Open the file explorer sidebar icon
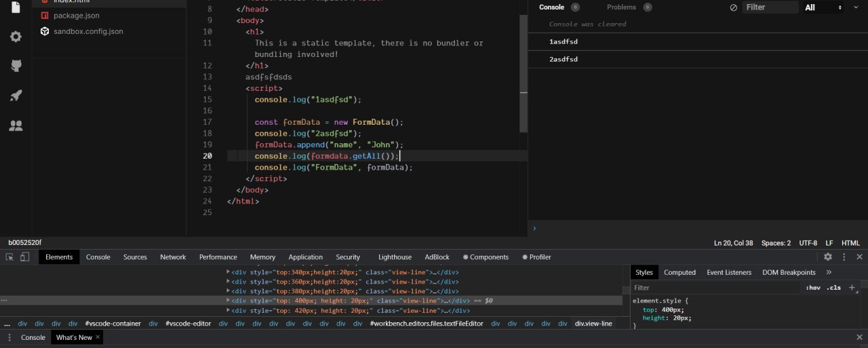868x348 pixels. point(16,7)
